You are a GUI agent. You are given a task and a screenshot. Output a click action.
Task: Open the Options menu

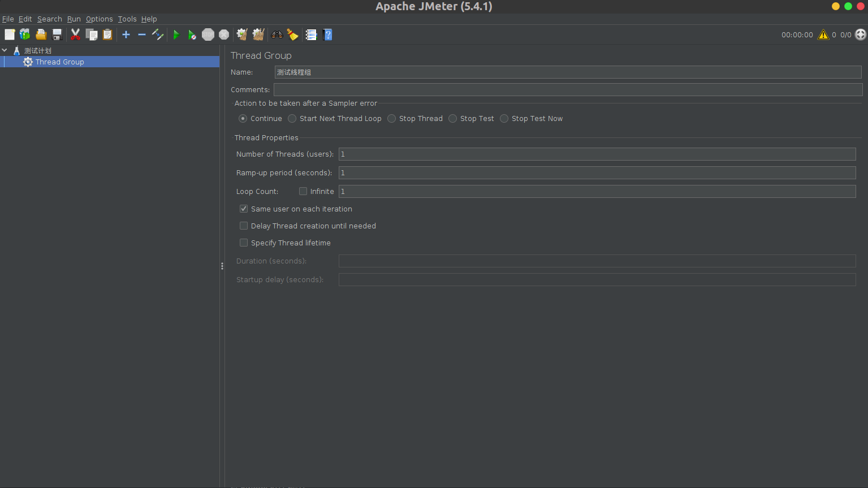tap(100, 19)
